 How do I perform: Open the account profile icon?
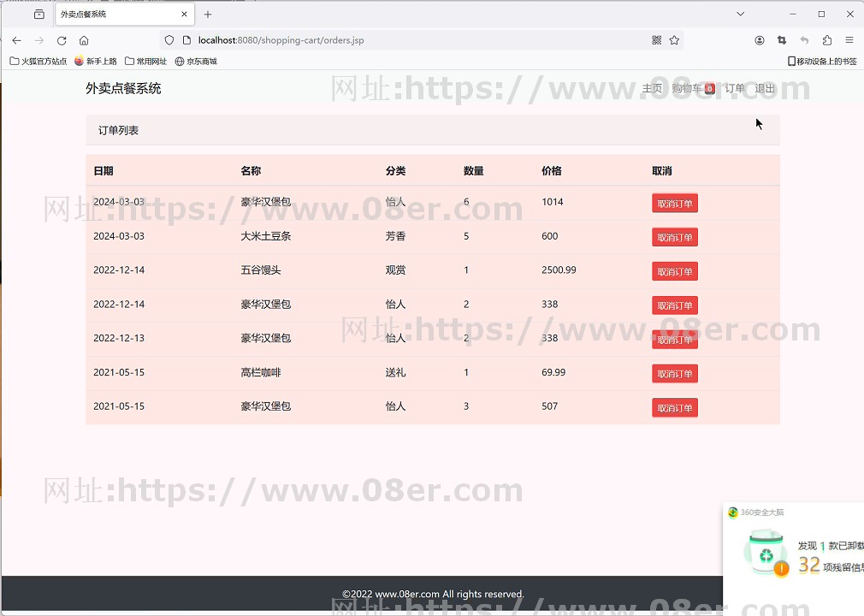click(760, 40)
